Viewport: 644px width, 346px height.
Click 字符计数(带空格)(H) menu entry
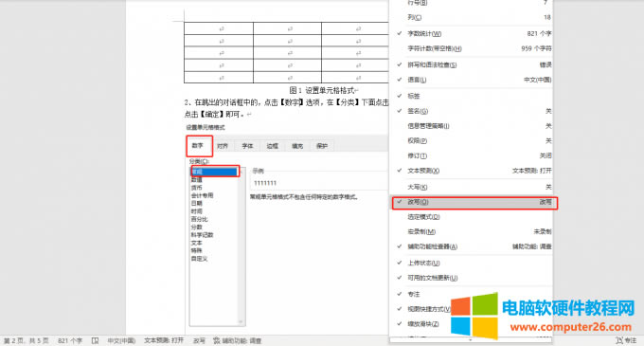(x=471, y=48)
